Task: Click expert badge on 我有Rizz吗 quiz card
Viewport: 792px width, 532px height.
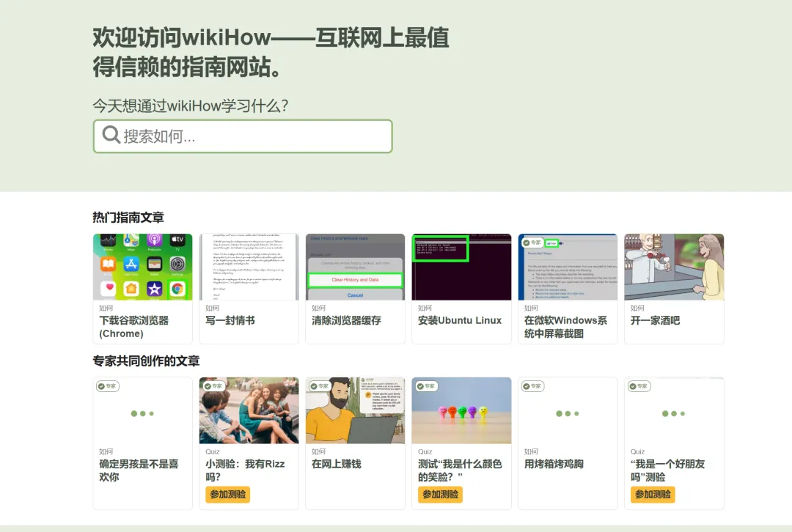Action: 213,386
